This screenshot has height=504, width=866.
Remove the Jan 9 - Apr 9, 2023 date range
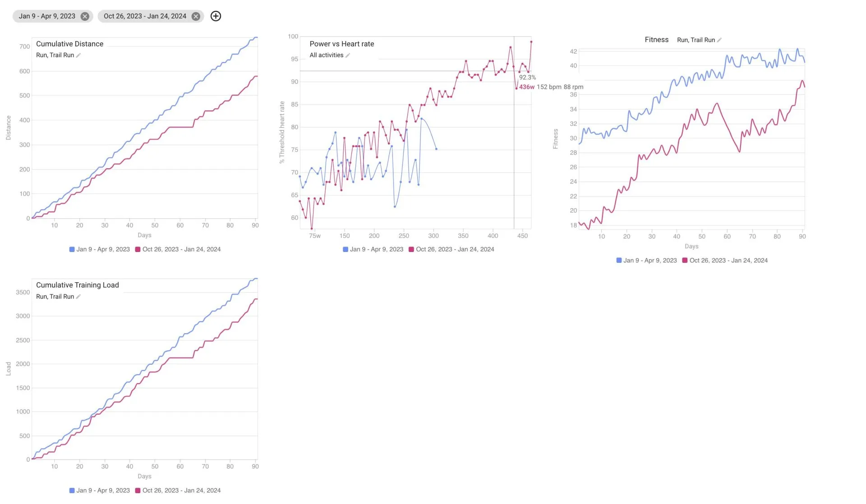[85, 16]
